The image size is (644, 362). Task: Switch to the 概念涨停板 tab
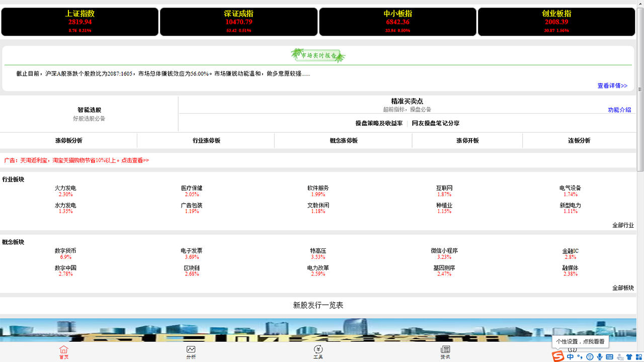click(343, 140)
